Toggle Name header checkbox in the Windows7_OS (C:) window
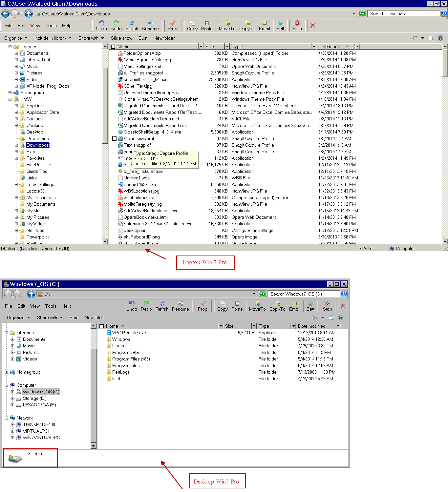448x492 pixels. pyautogui.click(x=102, y=326)
